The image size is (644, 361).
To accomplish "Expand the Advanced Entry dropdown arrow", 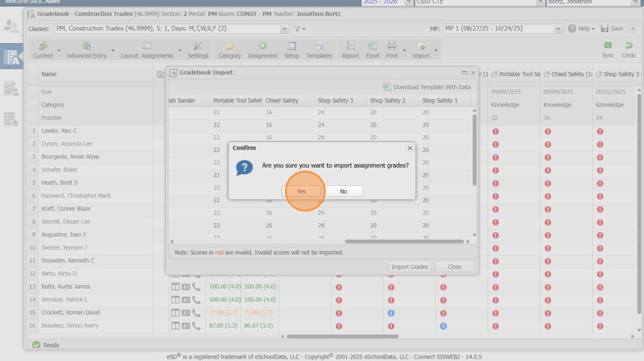I will pyautogui.click(x=113, y=51).
